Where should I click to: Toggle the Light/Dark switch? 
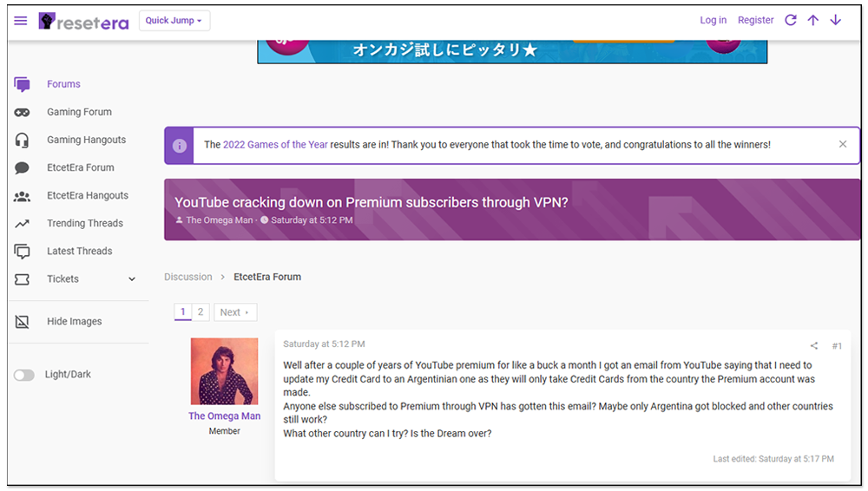(x=24, y=375)
